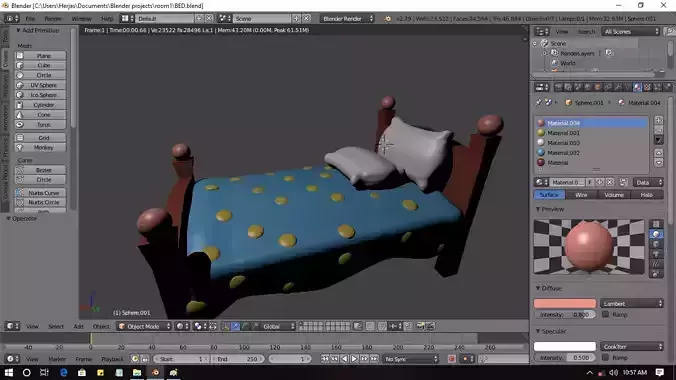Open the No Sync playback dropdown
This screenshot has width=676, height=380.
(x=411, y=359)
